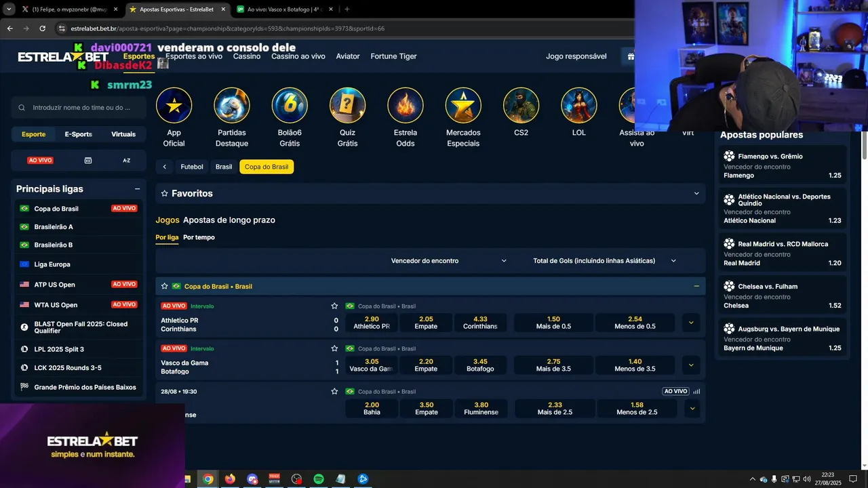Image resolution: width=868 pixels, height=488 pixels.
Task: Open Firefox from the taskbar
Action: point(230,479)
